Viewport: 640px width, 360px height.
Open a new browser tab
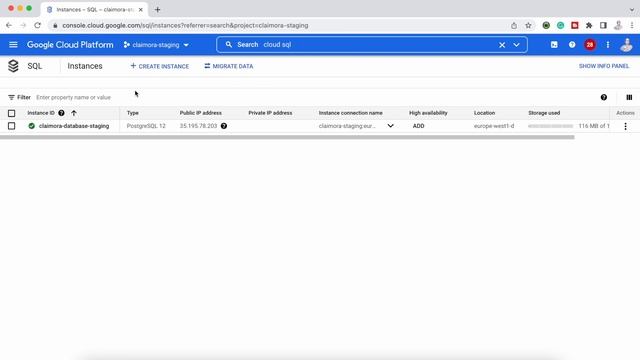coord(158,9)
